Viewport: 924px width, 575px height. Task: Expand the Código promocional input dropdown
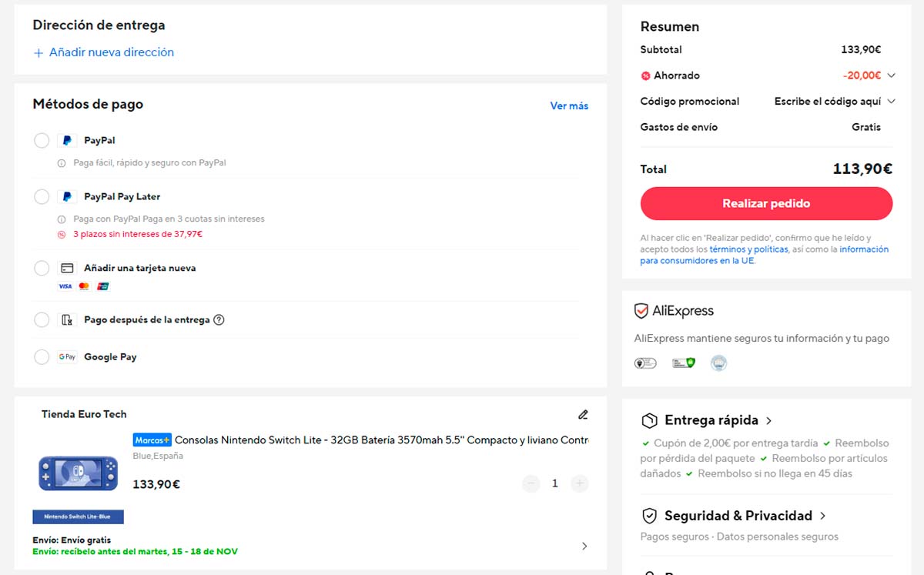(x=892, y=102)
